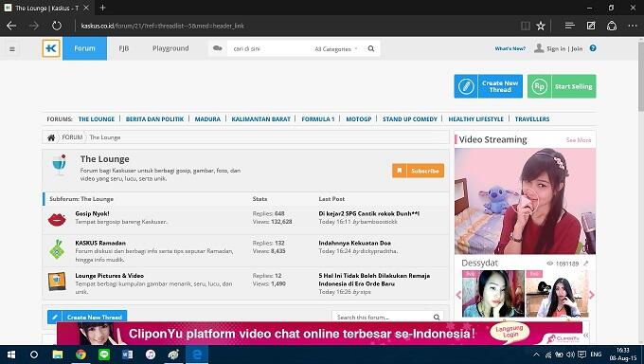Go to FORMULA 1 forum

(x=318, y=118)
